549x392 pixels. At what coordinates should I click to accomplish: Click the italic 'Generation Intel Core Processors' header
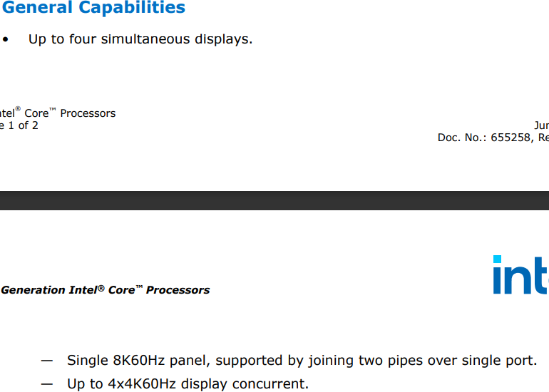point(106,290)
